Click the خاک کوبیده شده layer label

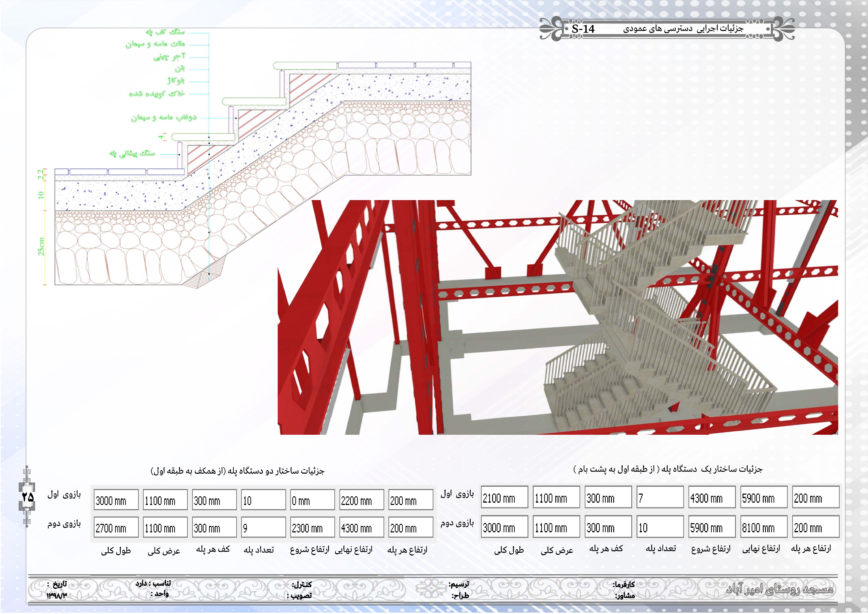click(x=157, y=93)
